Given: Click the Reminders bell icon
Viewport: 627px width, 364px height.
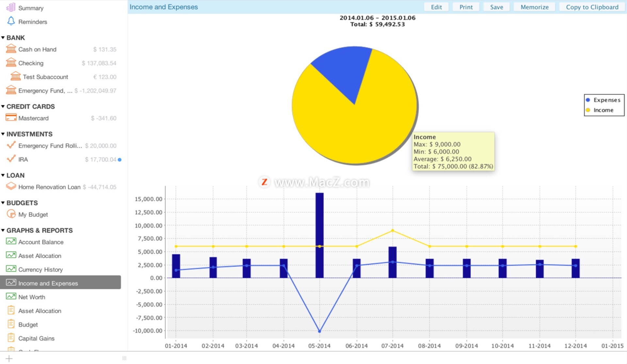Looking at the screenshot, I should (x=11, y=21).
